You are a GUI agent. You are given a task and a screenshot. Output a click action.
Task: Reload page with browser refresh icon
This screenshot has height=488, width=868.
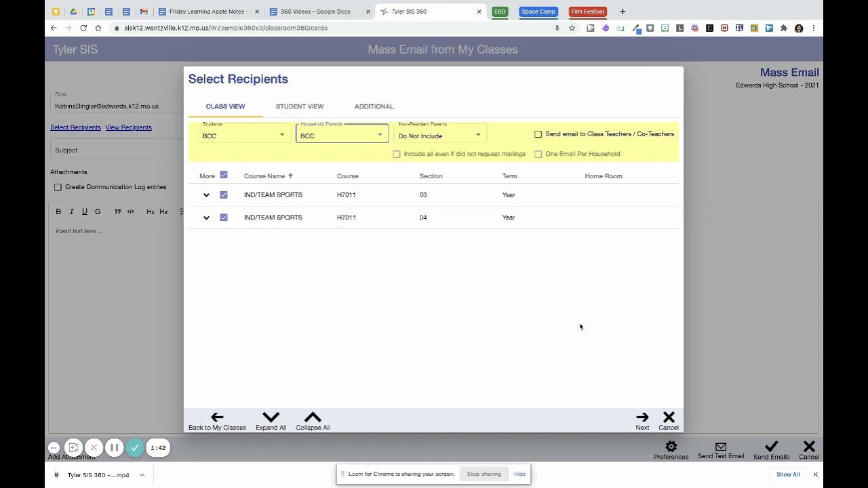(83, 28)
